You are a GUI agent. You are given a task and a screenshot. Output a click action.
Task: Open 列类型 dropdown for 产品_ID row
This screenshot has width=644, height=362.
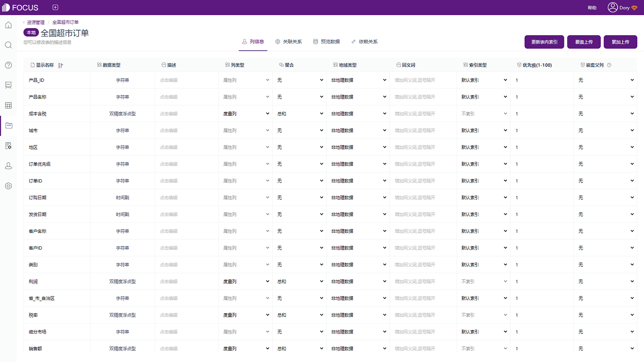click(246, 80)
